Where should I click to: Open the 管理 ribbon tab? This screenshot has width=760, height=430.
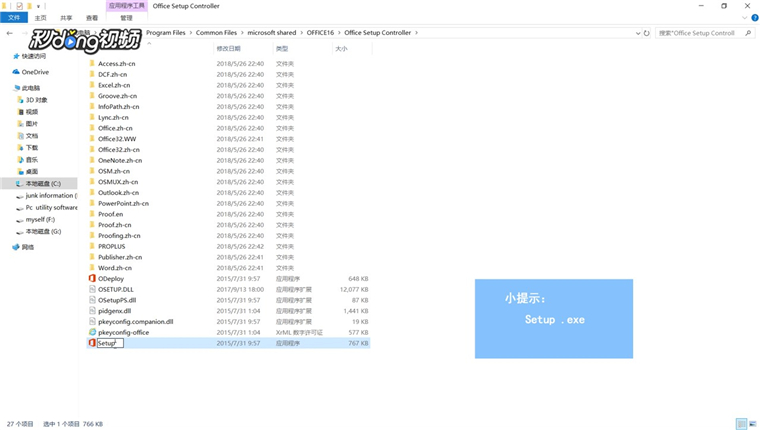(x=127, y=17)
